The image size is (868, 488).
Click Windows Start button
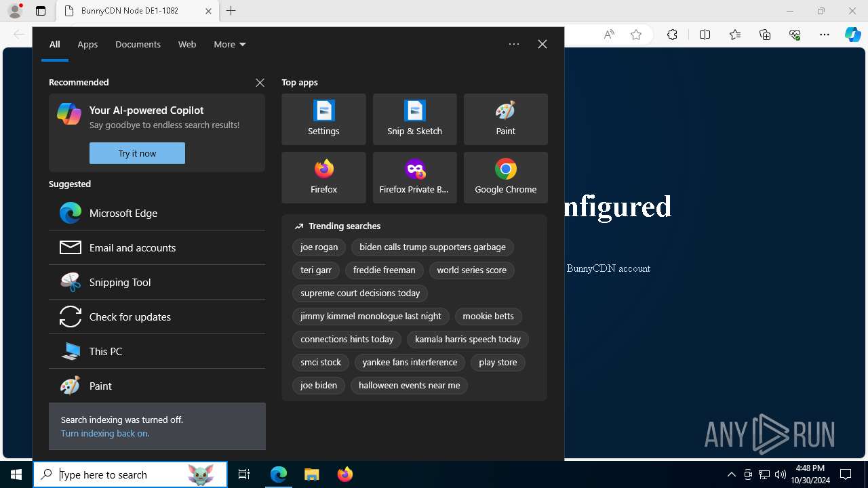pyautogui.click(x=16, y=474)
